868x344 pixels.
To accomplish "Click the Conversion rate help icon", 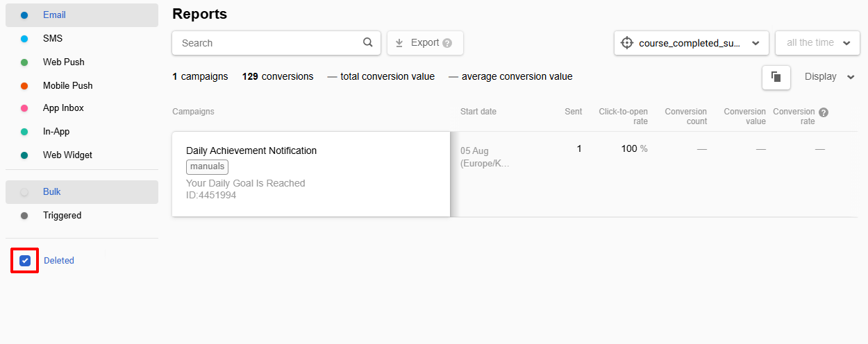I will click(x=824, y=112).
